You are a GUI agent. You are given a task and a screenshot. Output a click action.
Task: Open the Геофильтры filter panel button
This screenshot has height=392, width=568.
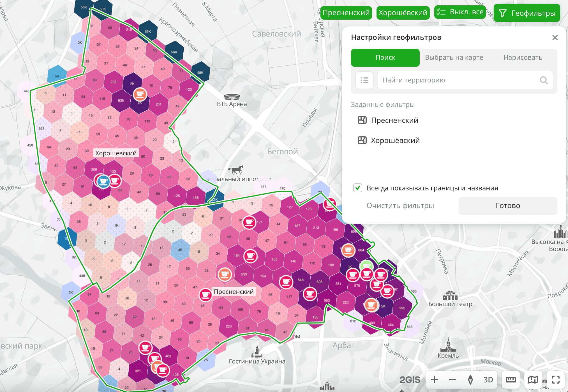[x=527, y=13]
